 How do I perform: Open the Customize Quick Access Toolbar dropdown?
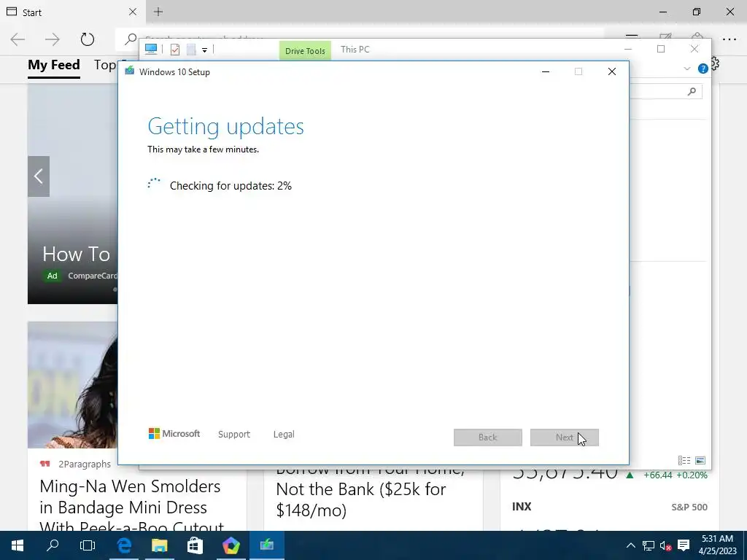(204, 50)
